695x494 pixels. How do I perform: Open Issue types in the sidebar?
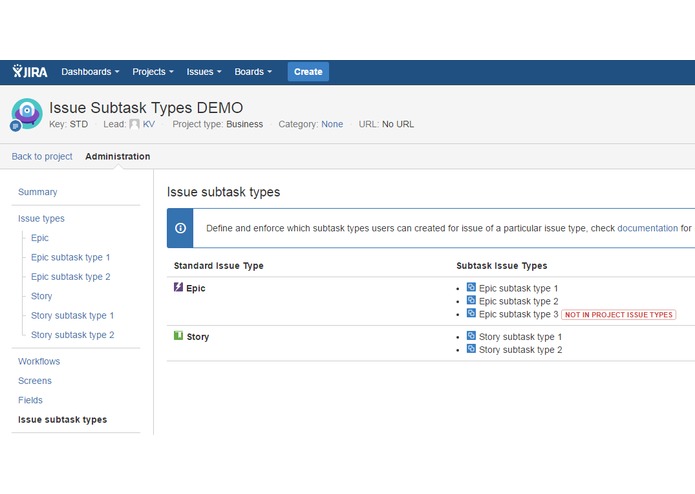41,218
